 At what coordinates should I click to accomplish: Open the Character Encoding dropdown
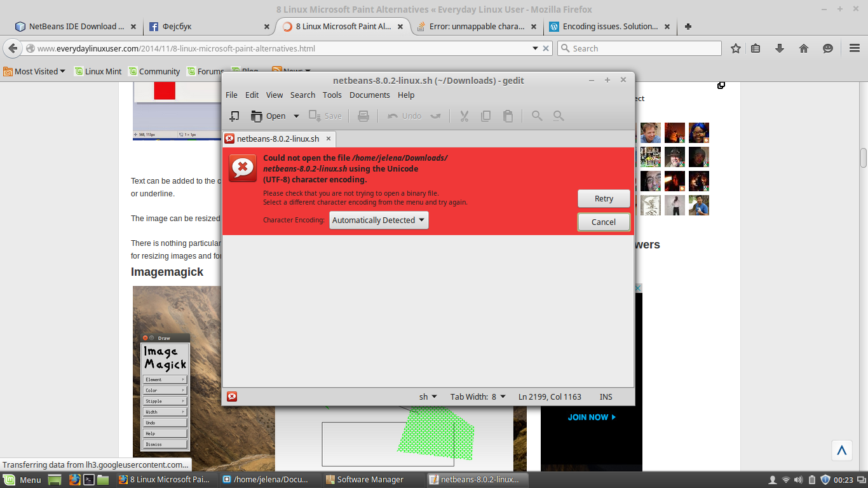[x=379, y=220]
